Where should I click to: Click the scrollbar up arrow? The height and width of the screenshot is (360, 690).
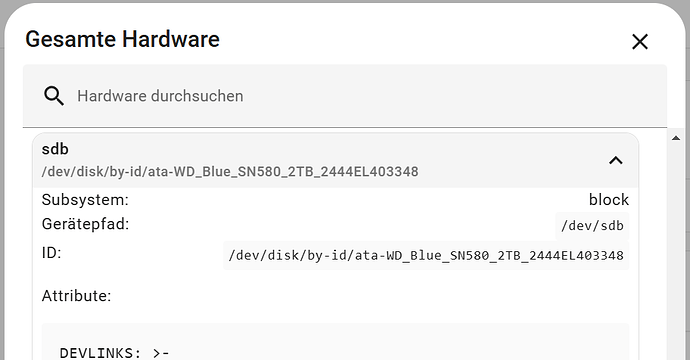pyautogui.click(x=676, y=138)
